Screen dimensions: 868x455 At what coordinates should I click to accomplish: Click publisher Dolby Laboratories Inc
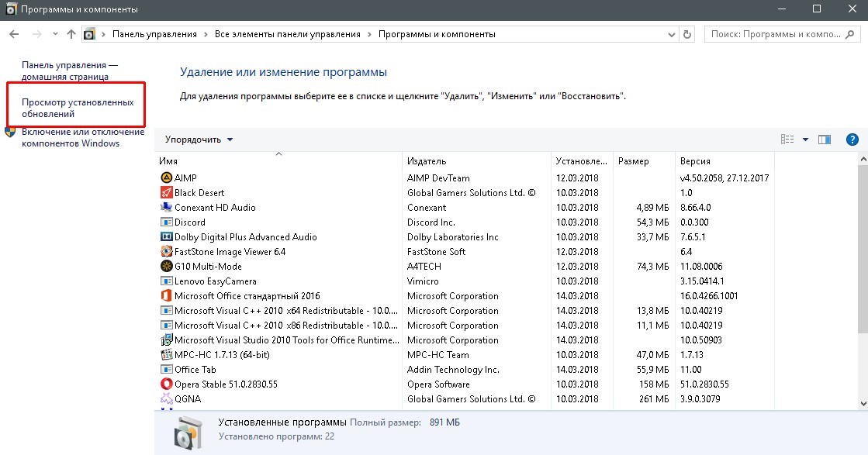tap(453, 236)
